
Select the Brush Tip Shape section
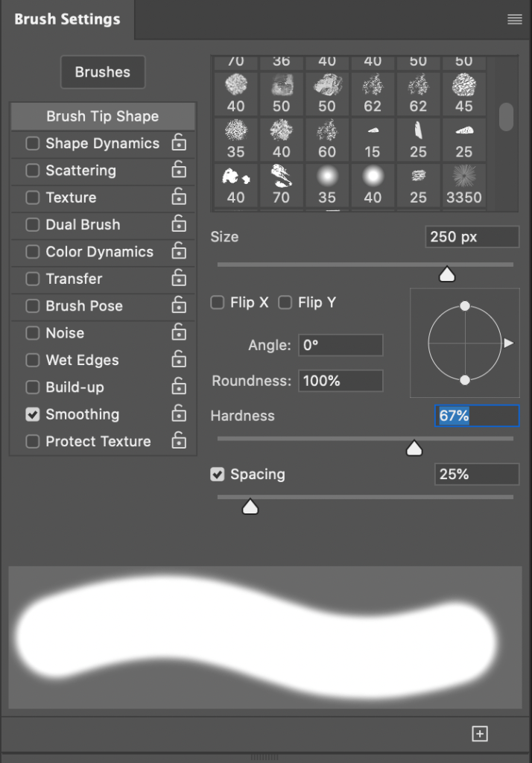103,116
